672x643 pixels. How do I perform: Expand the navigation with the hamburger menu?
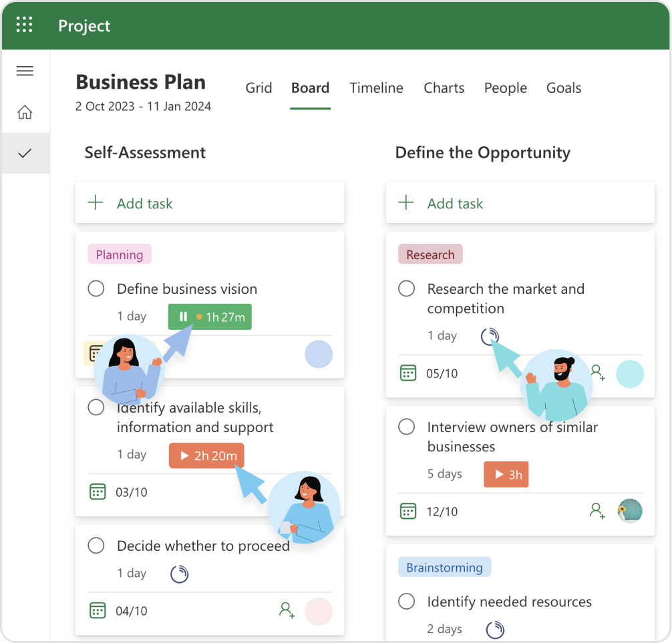[x=25, y=71]
